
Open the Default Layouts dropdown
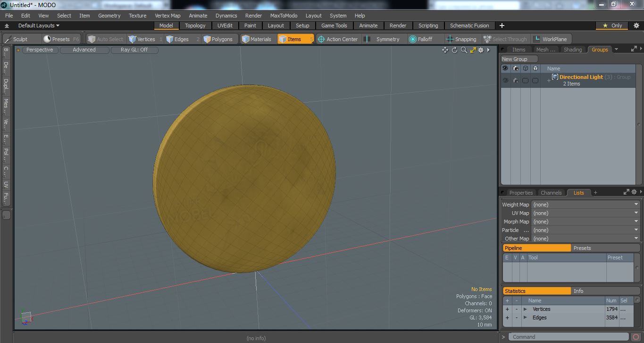(39, 26)
